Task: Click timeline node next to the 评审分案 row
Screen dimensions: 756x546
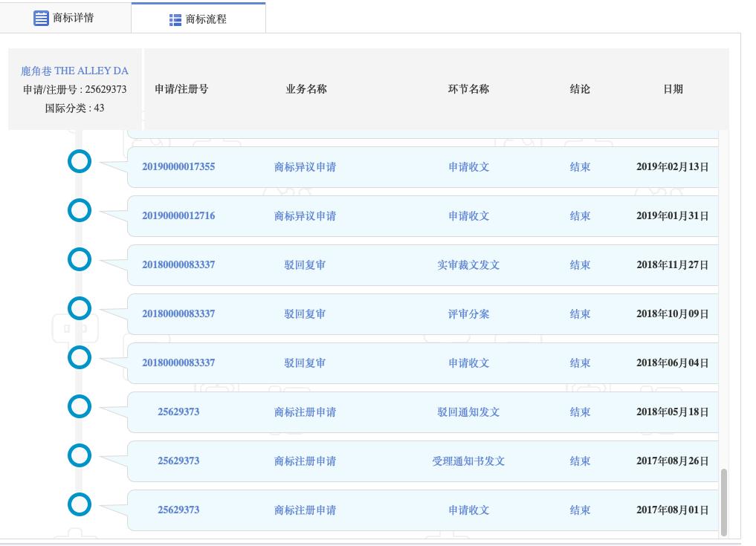Action: point(80,308)
